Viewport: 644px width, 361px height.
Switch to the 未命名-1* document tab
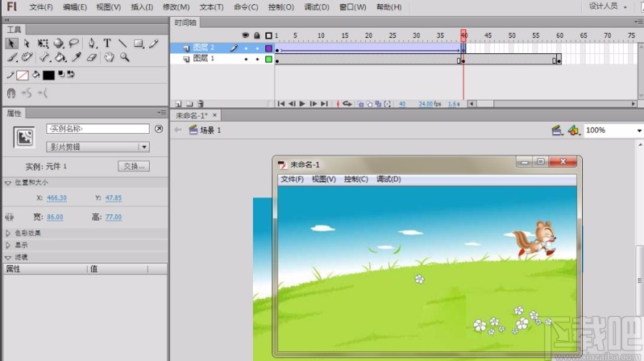[192, 116]
